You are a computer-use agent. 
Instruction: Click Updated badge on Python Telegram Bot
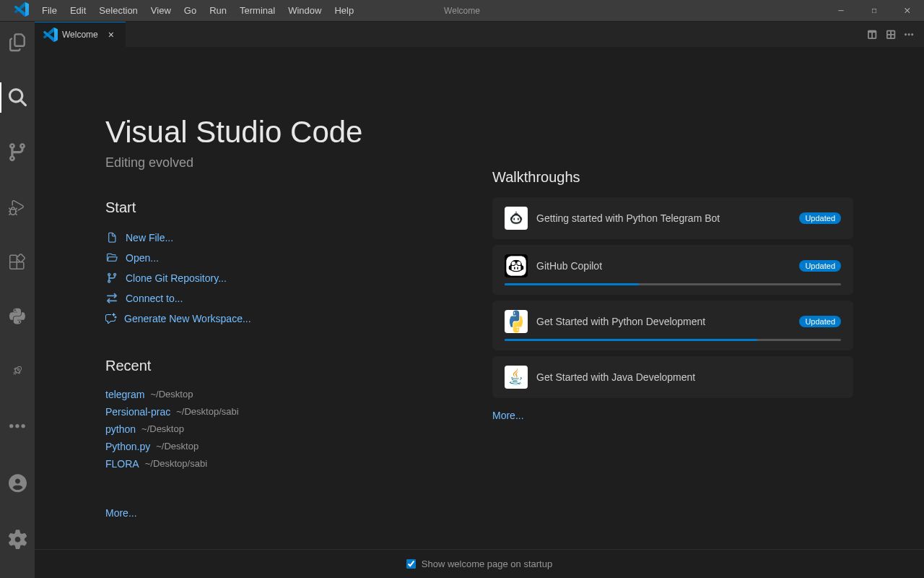point(820,218)
